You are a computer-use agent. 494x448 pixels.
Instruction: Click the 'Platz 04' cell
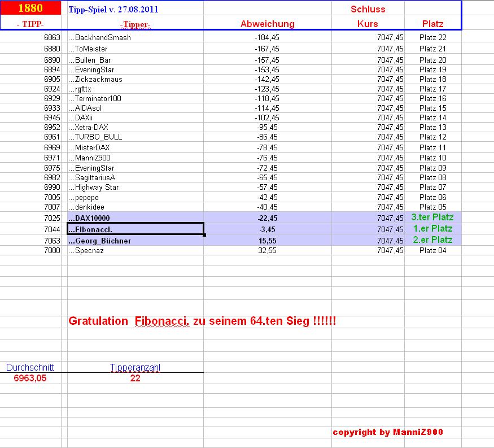click(433, 251)
